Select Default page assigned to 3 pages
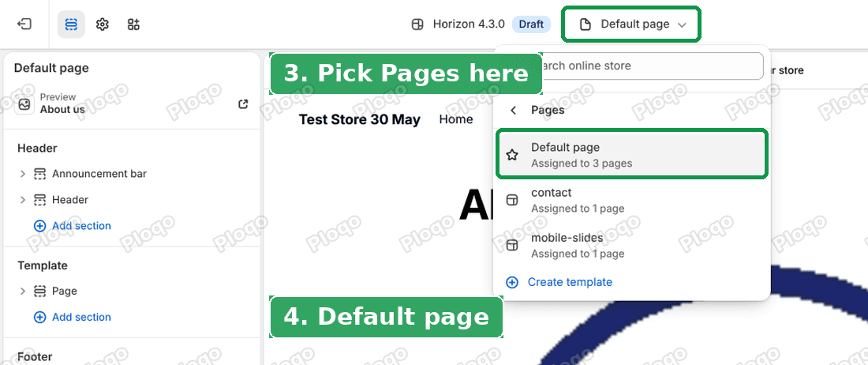Screen dimensions: 868x365 [x=631, y=155]
